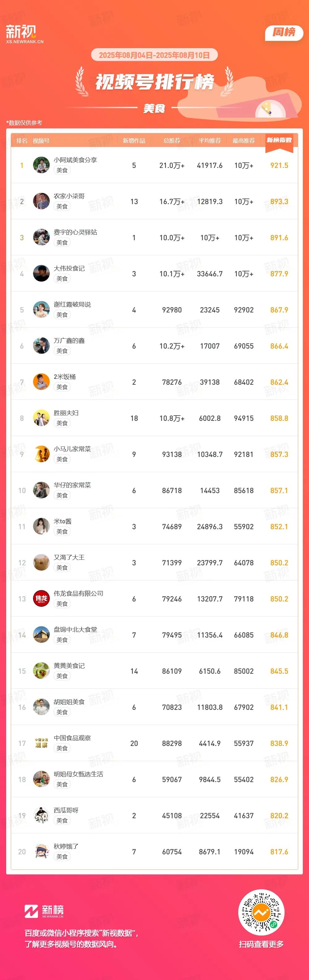309x980 pixels.
Task: Open the 谢红霞破局说 account link
Action: click(72, 304)
